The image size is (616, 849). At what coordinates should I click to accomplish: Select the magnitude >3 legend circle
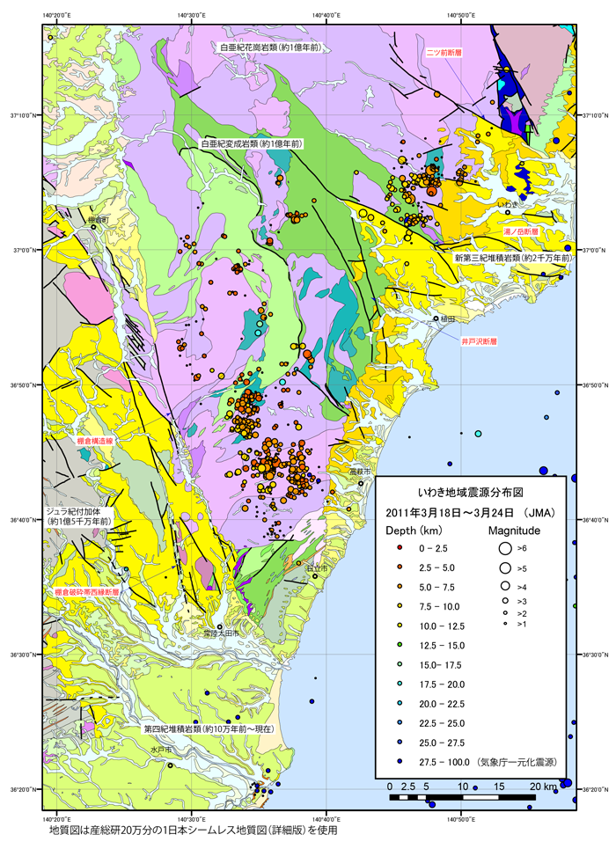click(505, 601)
